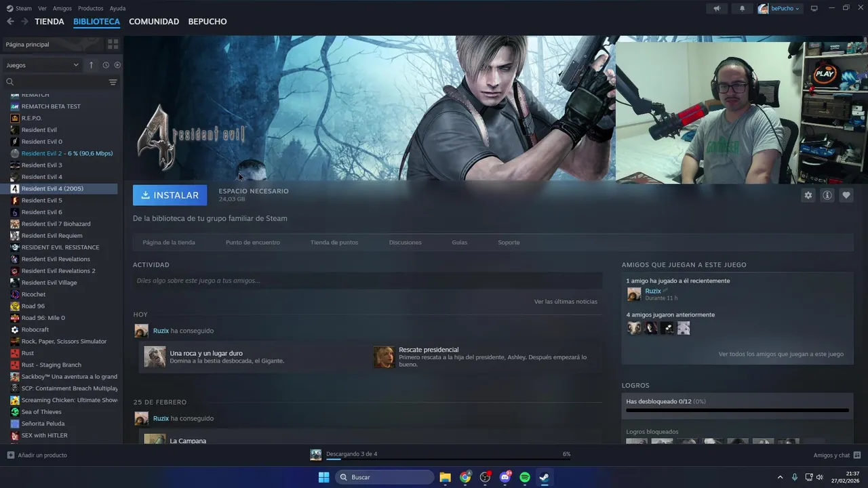Go forward with the right arrow
Image resolution: width=868 pixels, height=488 pixels.
[x=24, y=22]
